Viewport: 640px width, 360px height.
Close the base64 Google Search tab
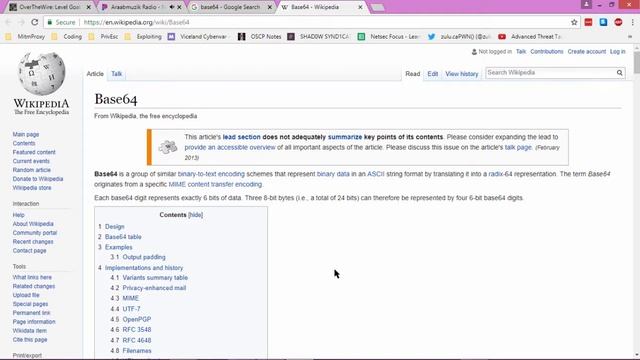pos(269,7)
